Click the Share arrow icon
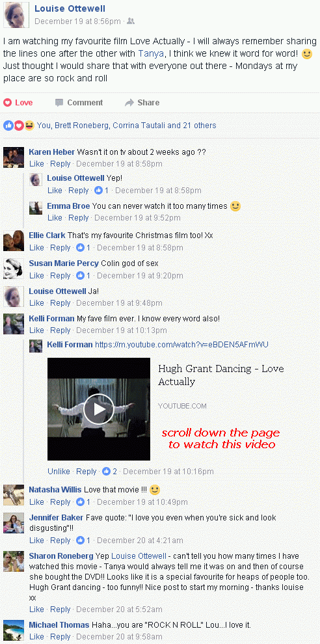The height and width of the screenshot is (644, 320). click(129, 103)
